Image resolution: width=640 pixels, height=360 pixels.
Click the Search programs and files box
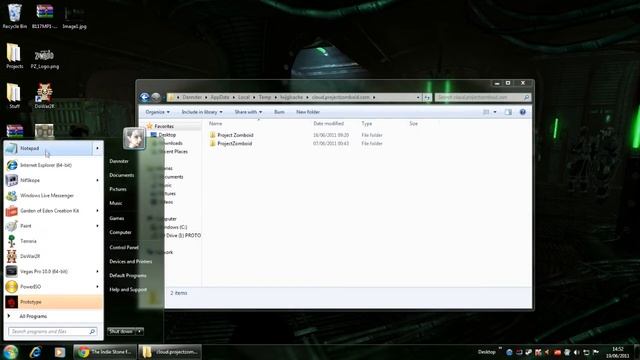(53, 331)
